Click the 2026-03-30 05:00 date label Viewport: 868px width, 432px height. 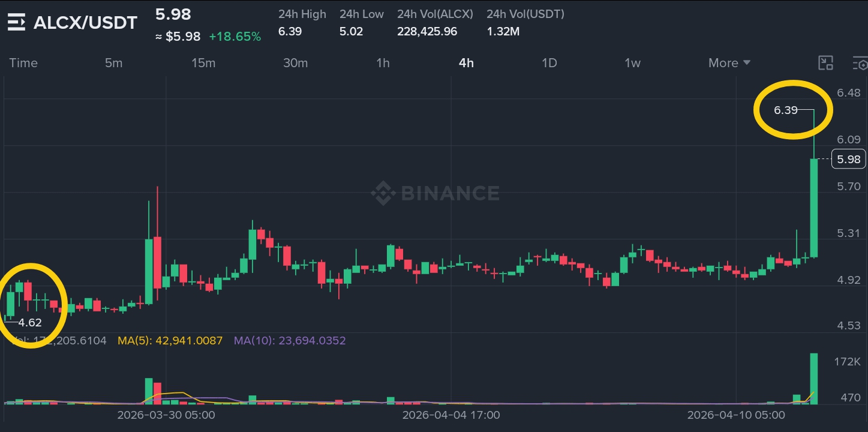(x=166, y=415)
